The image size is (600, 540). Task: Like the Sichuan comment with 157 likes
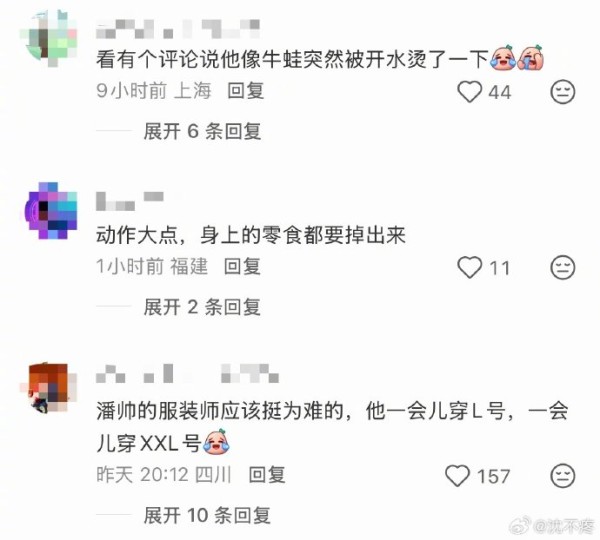(x=457, y=476)
